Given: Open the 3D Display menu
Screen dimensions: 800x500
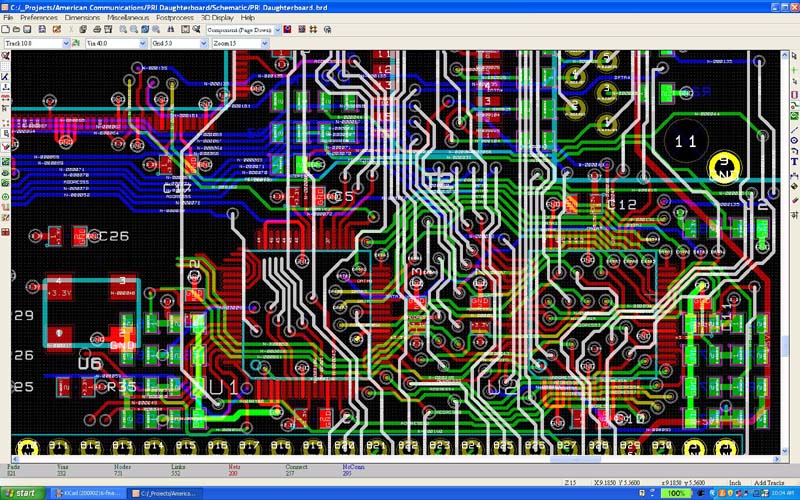Looking at the screenshot, I should click(217, 17).
